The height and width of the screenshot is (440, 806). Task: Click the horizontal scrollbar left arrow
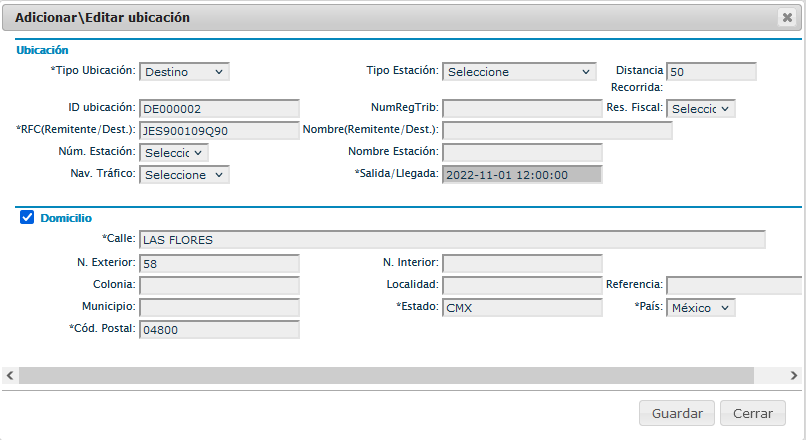pyautogui.click(x=10, y=375)
